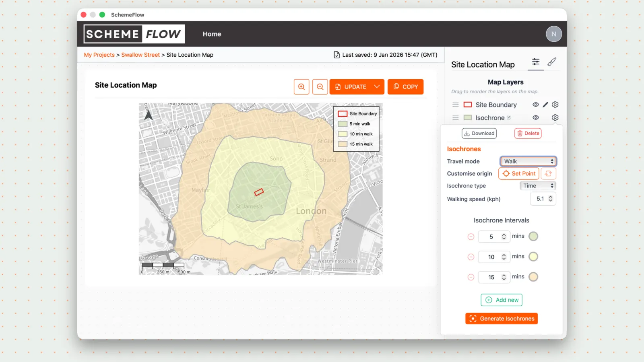Image resolution: width=644 pixels, height=362 pixels.
Task: Adjust Walking speed stepper arrows
Action: (551, 199)
